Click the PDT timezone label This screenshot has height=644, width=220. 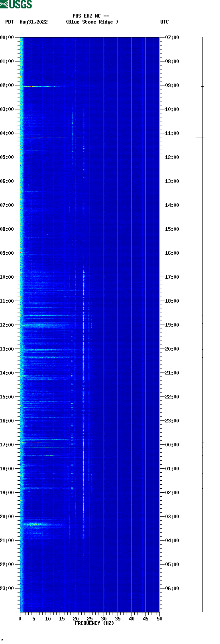(x=9, y=22)
